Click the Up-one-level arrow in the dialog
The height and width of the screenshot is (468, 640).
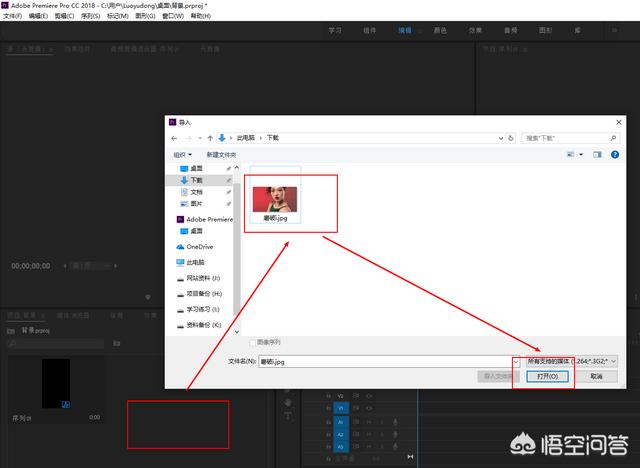[x=208, y=136]
